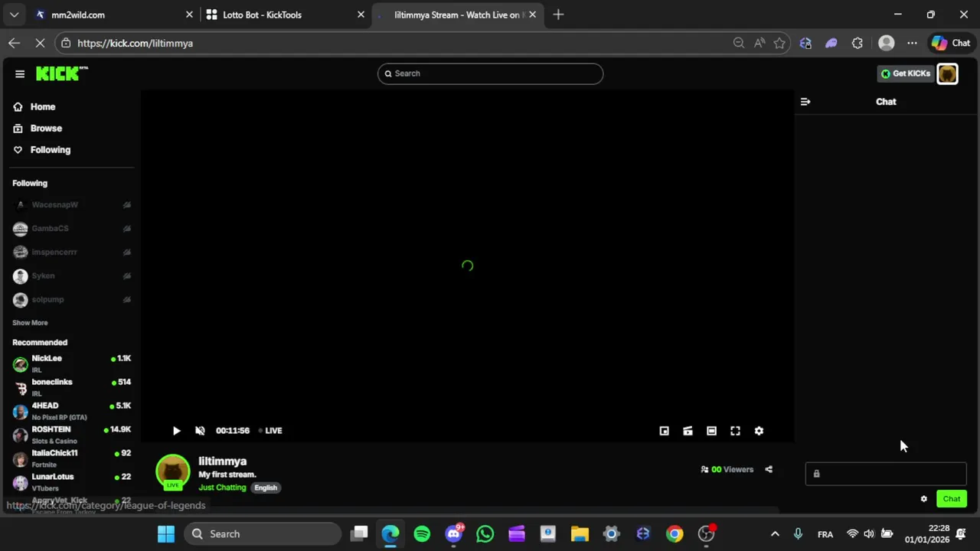Open followed channel solpump
Screen dimensions: 980x551
click(x=72, y=300)
